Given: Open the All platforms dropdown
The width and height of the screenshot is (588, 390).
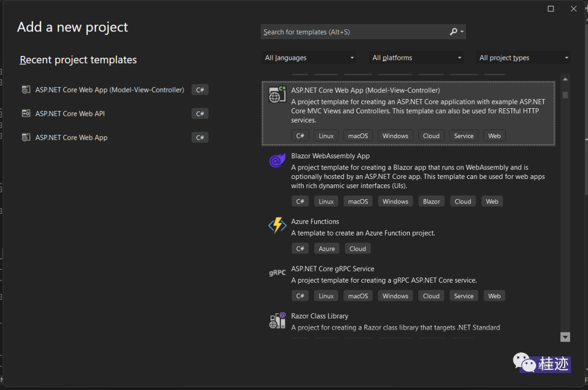Looking at the screenshot, I should tap(416, 58).
